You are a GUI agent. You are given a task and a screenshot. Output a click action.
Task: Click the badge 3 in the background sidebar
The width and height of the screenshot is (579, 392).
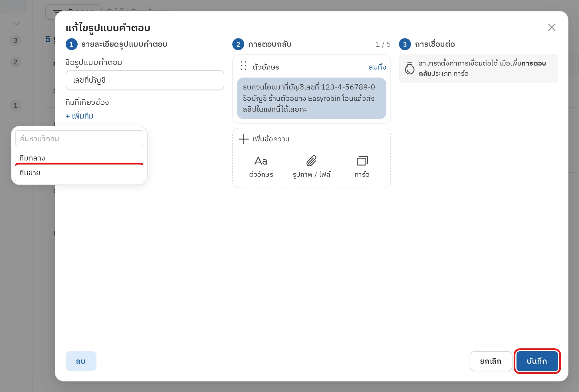[x=15, y=40]
